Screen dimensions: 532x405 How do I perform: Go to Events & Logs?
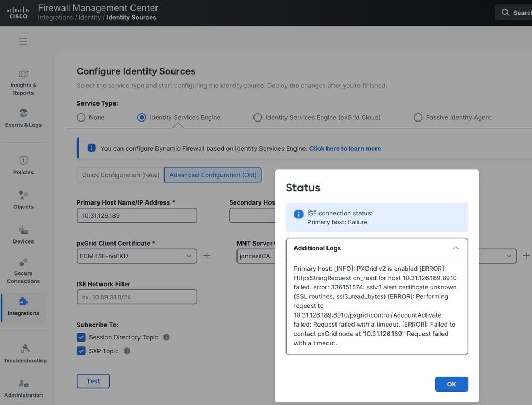pyautogui.click(x=23, y=118)
